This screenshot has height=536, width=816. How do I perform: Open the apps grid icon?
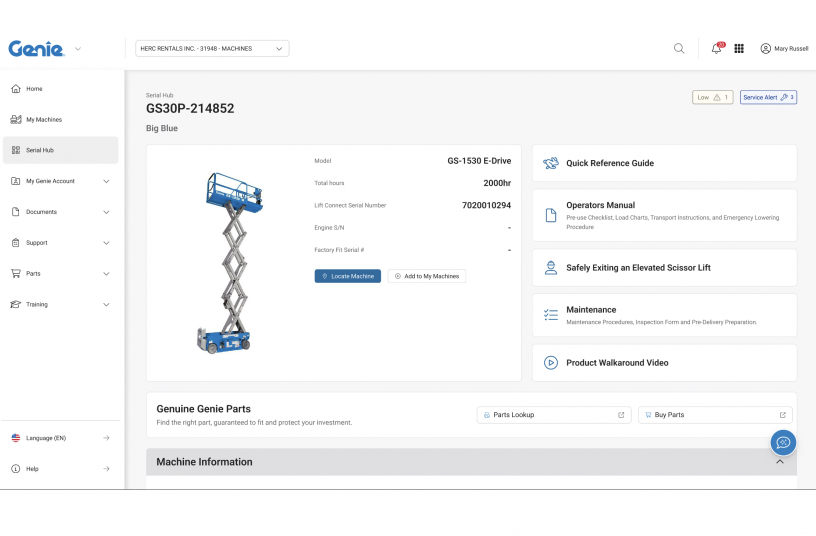[x=739, y=48]
